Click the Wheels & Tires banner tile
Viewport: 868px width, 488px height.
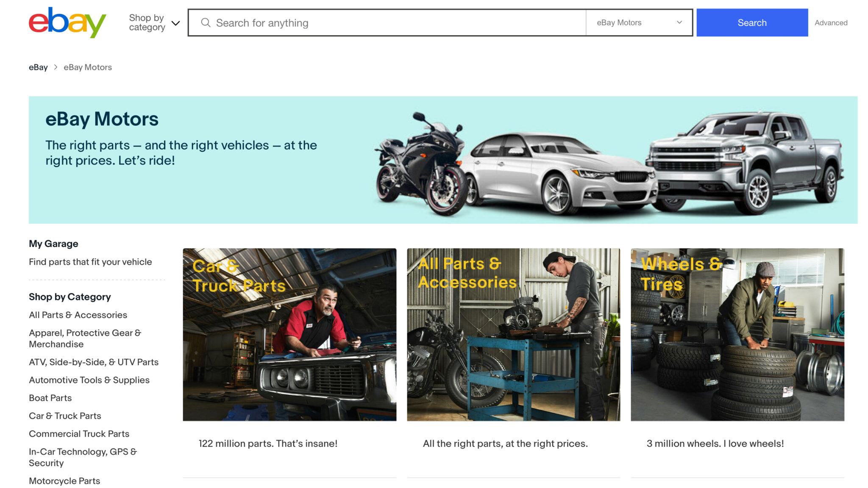737,334
